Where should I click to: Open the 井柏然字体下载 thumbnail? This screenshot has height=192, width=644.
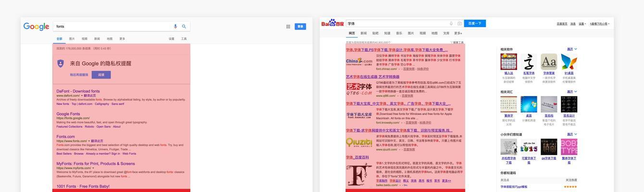(x=508, y=147)
